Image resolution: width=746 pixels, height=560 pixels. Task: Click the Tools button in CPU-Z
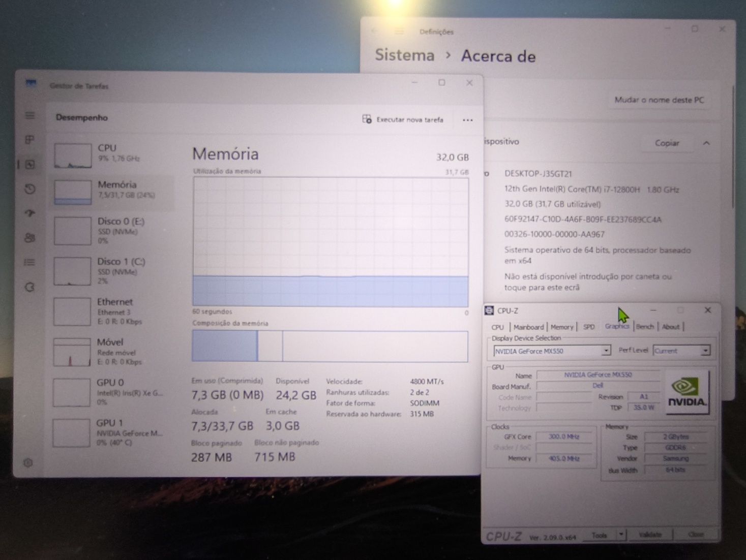click(x=599, y=535)
